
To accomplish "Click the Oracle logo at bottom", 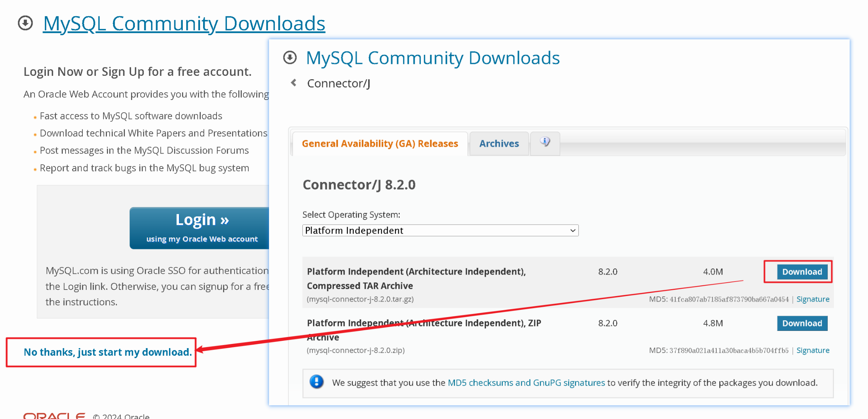I will tap(54, 416).
